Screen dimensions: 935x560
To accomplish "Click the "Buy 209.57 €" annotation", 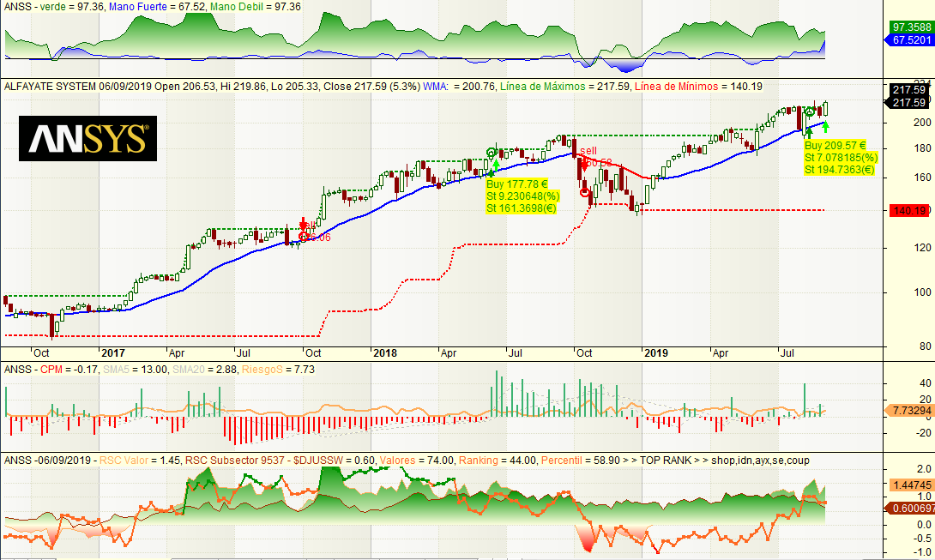I will point(835,146).
